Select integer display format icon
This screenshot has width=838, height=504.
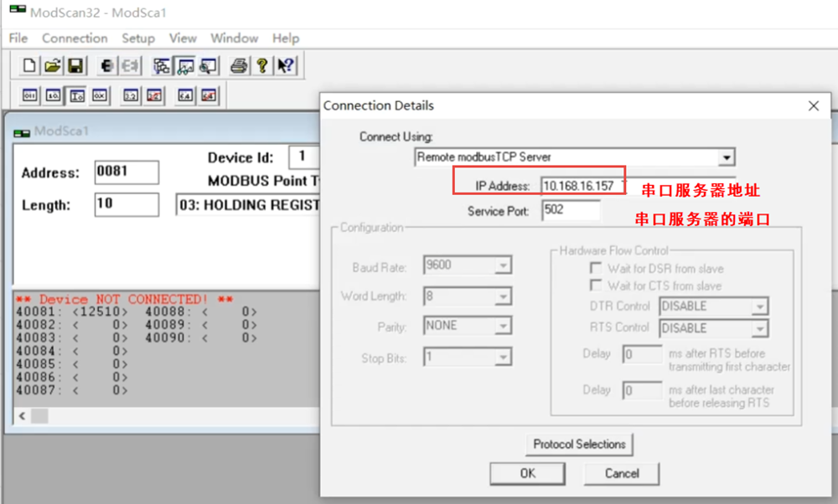(77, 95)
